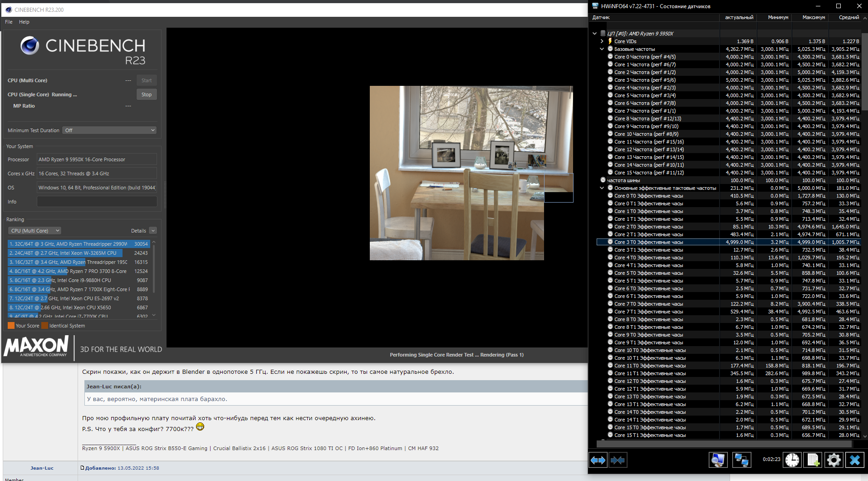Click the Cinebench app icon in title bar

point(9,10)
